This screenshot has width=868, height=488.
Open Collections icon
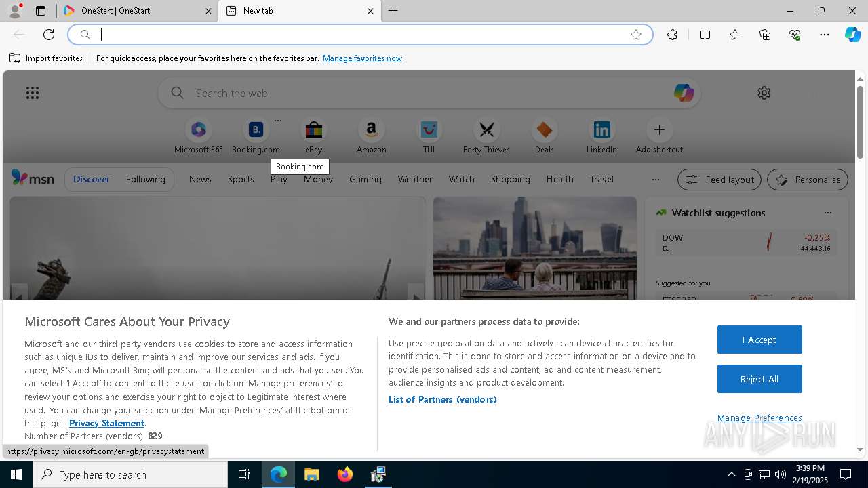pos(765,35)
